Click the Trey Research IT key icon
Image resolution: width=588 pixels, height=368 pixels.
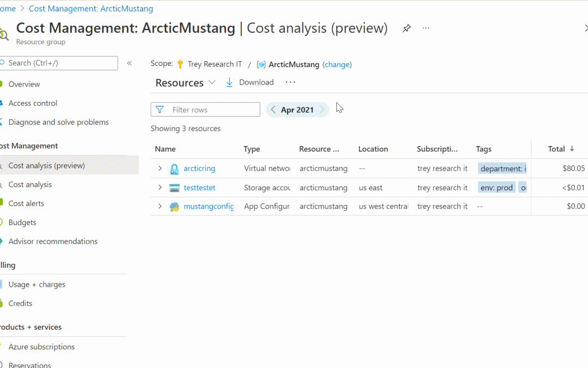tap(180, 64)
